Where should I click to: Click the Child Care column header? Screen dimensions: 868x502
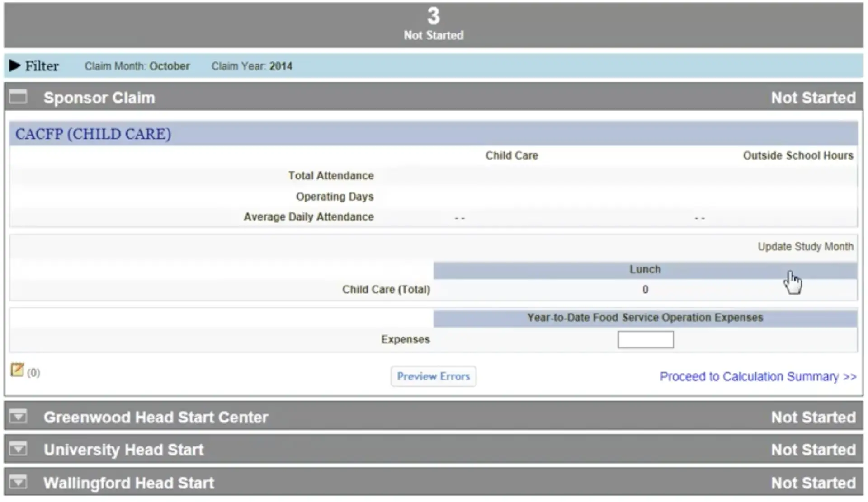coord(512,156)
